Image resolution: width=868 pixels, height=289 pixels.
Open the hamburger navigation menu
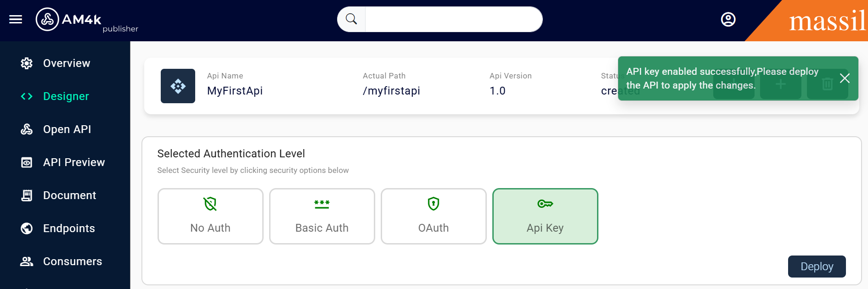[x=16, y=19]
